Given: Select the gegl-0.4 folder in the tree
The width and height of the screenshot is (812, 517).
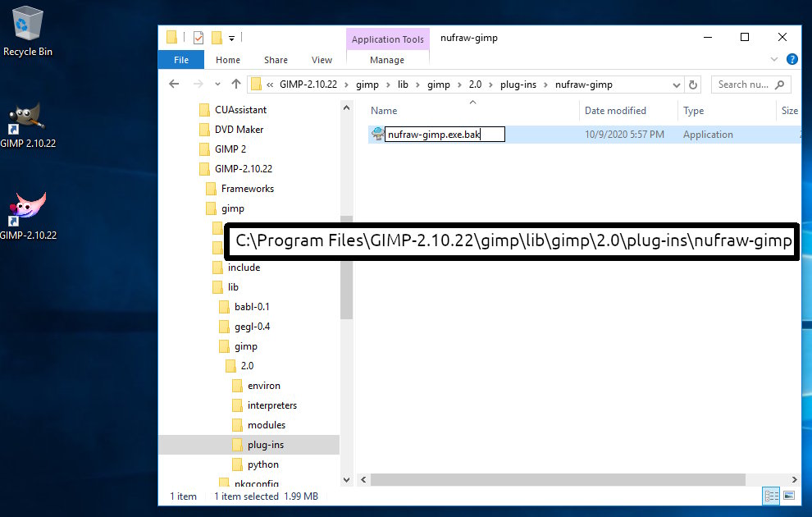Looking at the screenshot, I should 252,327.
